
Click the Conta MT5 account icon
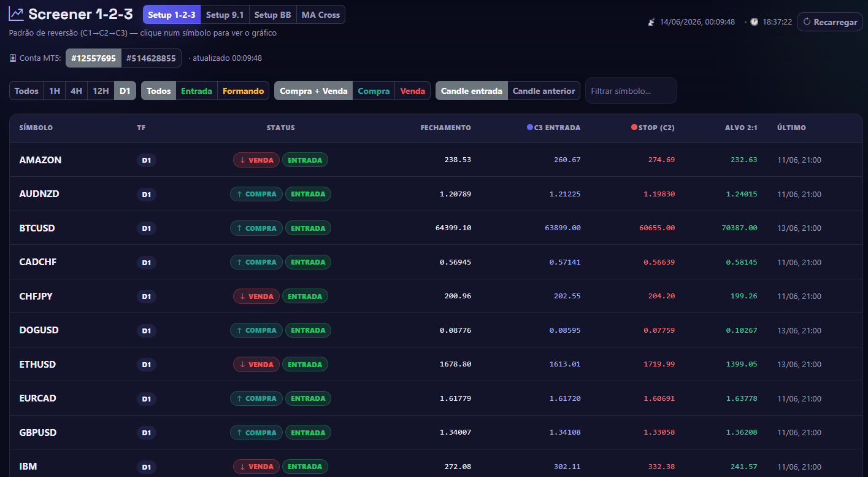(13, 58)
